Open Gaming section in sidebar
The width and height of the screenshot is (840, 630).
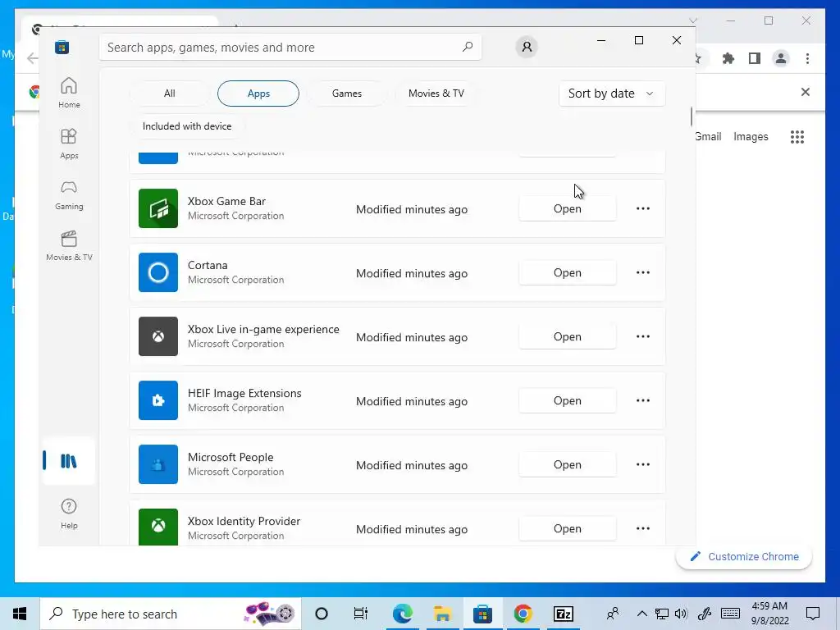tap(69, 194)
